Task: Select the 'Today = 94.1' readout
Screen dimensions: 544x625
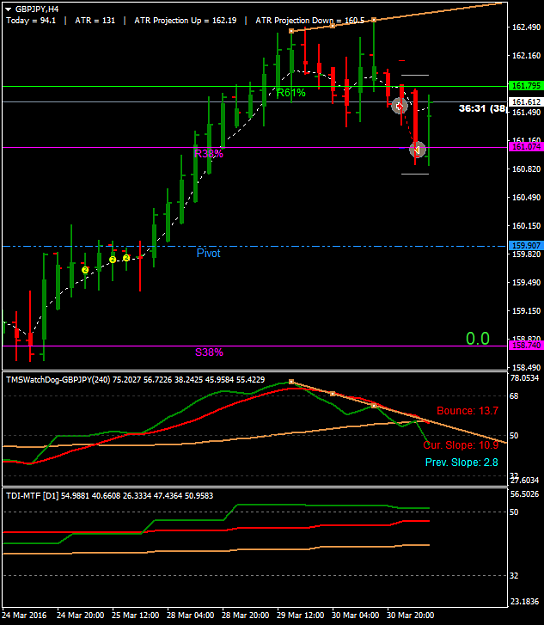Action: click(x=31, y=20)
